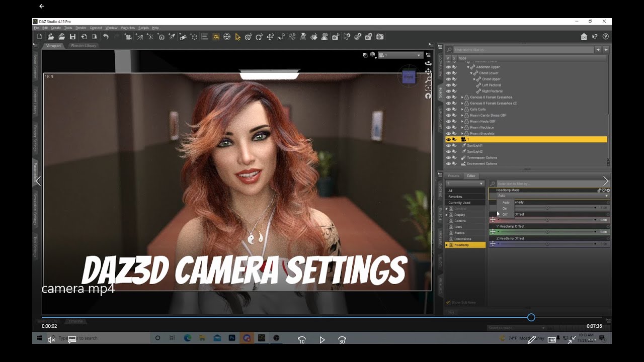
Task: Click the Render camera icon in toolbar
Action: point(380,37)
